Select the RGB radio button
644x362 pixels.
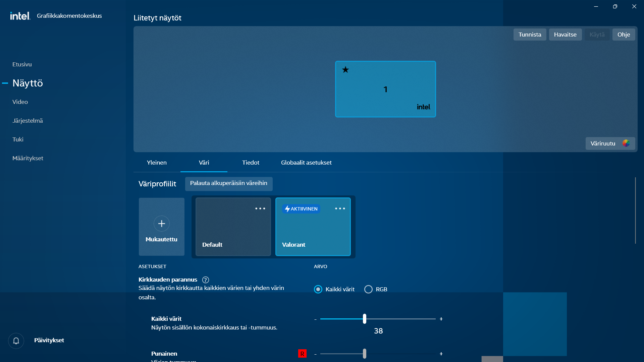[x=368, y=289]
